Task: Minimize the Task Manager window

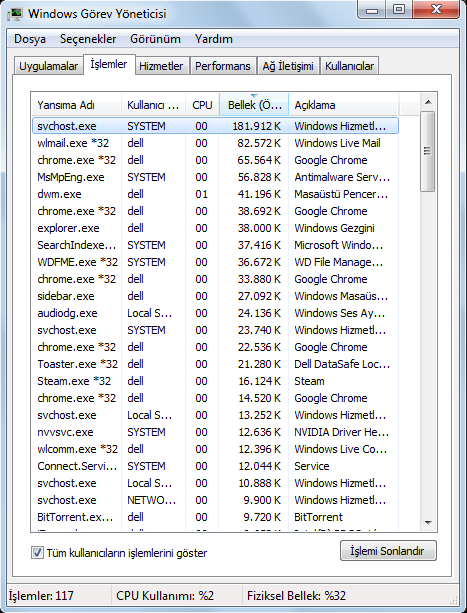Action: pyautogui.click(x=372, y=10)
